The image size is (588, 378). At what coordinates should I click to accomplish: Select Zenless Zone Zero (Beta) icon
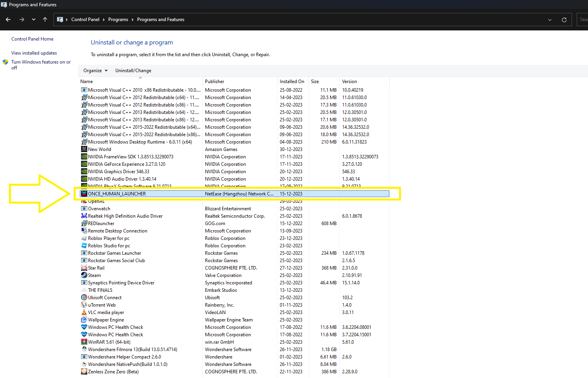point(84,372)
